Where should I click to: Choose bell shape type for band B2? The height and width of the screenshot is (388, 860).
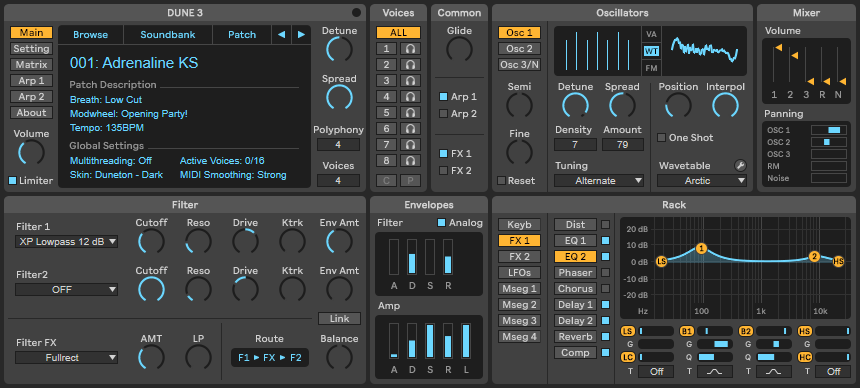(x=773, y=372)
